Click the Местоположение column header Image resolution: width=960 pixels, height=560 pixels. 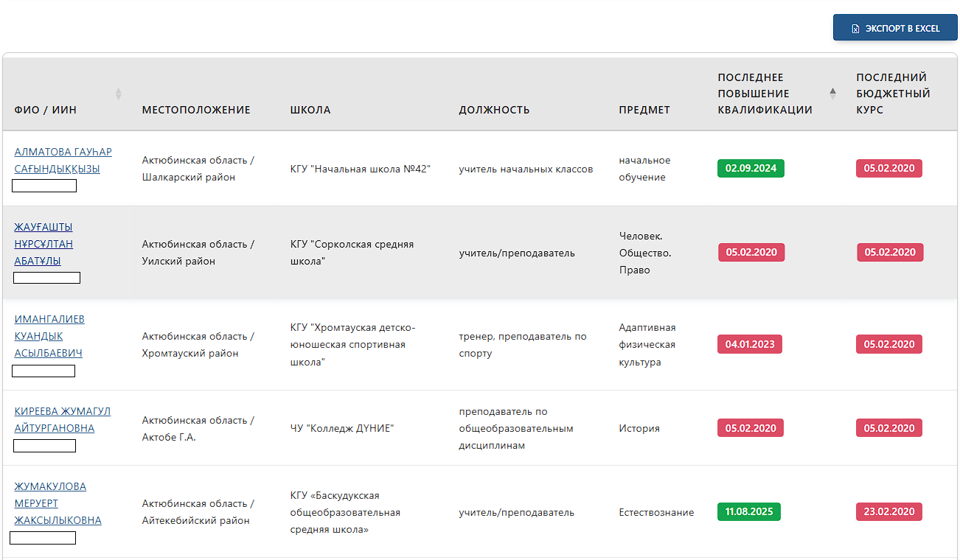[x=196, y=110]
